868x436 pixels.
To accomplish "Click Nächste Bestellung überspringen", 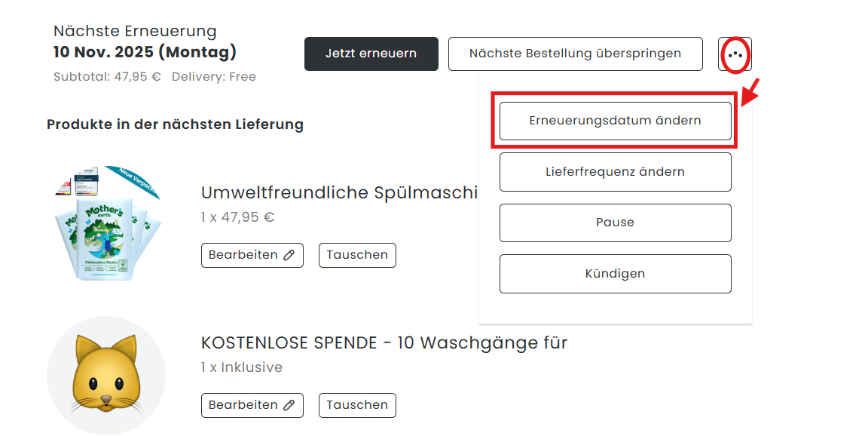I will click(575, 54).
